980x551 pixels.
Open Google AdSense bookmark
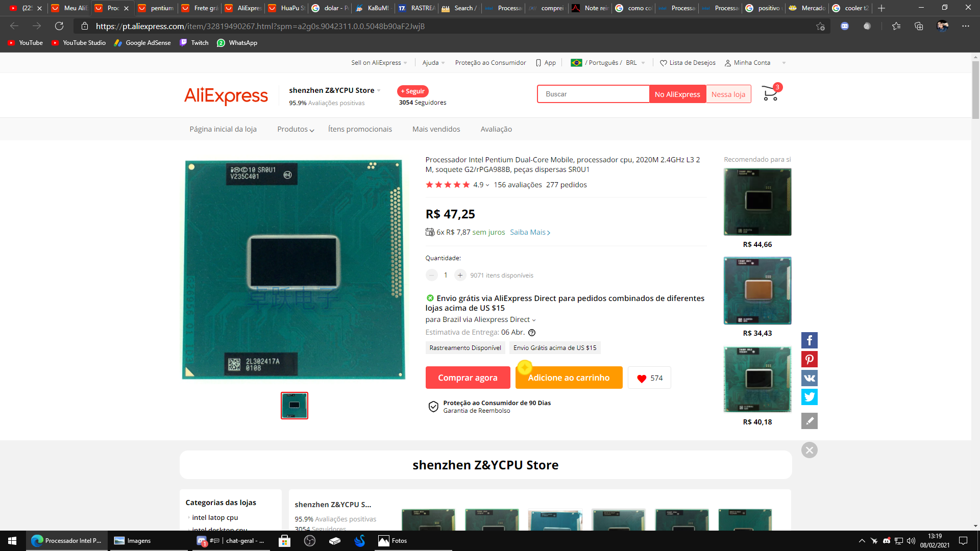click(x=142, y=43)
